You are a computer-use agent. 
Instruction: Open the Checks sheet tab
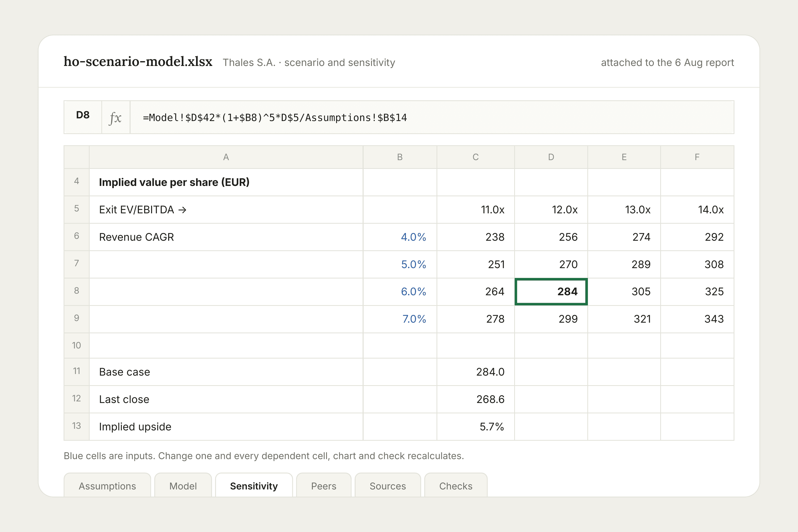click(456, 485)
